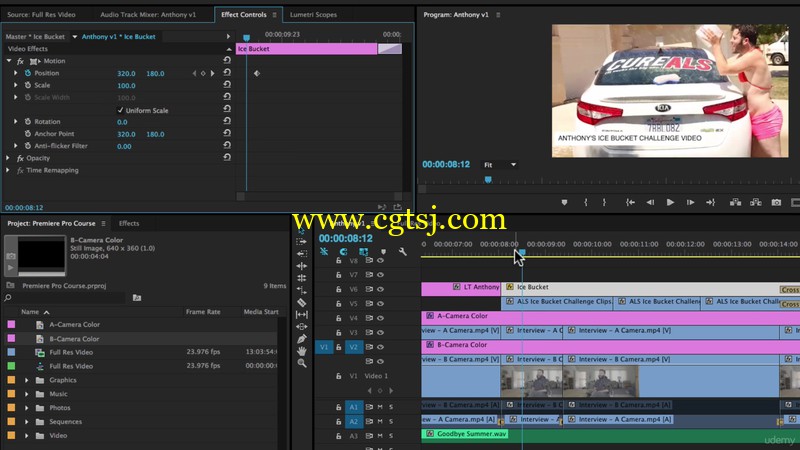This screenshot has height=450, width=800.
Task: Sort project items by Name column
Action: pos(30,312)
